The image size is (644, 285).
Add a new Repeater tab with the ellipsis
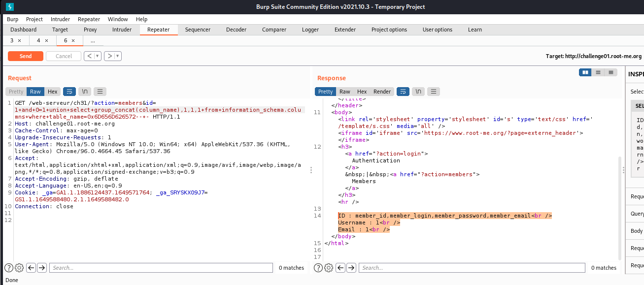93,40
